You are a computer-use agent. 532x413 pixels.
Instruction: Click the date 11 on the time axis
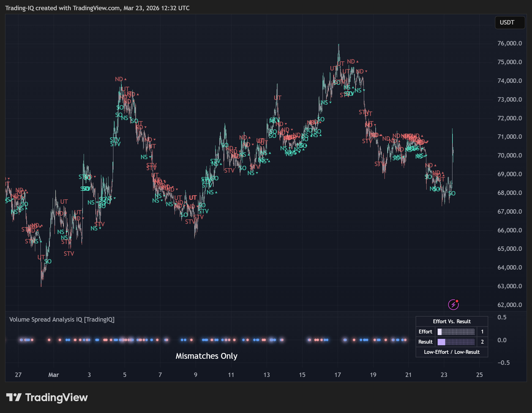(x=231, y=375)
